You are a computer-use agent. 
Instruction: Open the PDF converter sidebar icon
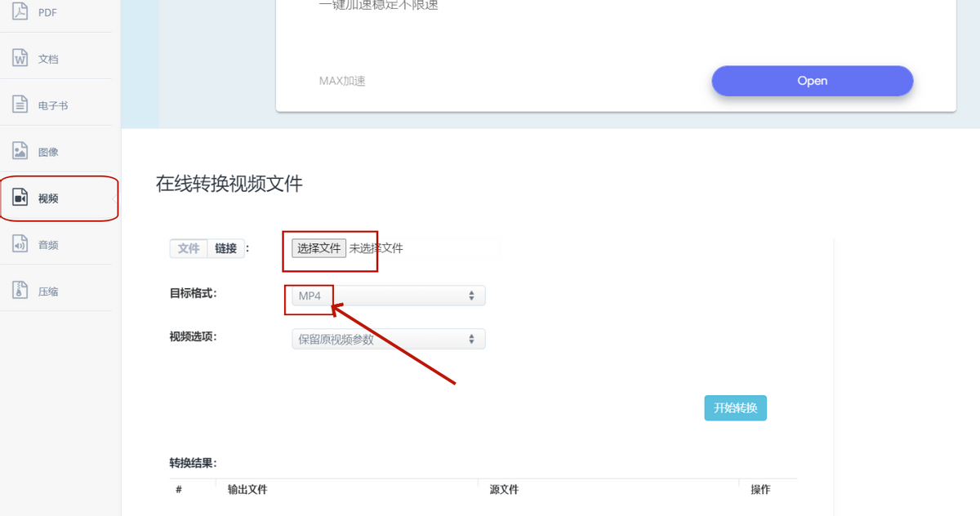click(21, 12)
